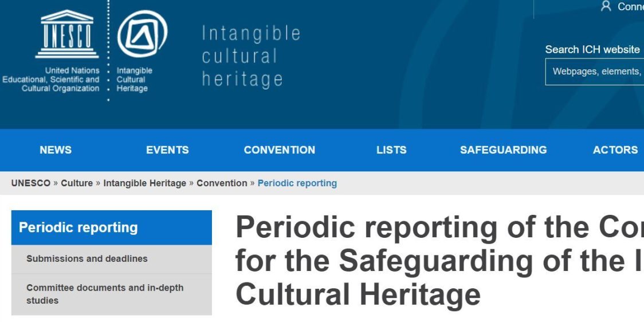Open Committee documents and in-depth studies

105,294
